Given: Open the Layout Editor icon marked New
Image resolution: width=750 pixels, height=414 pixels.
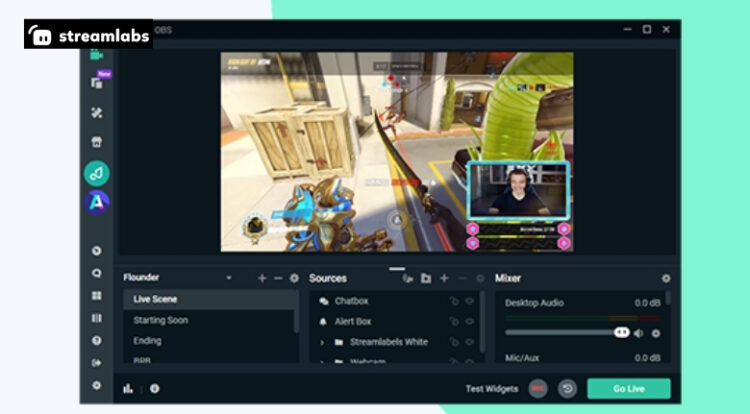Looking at the screenshot, I should pyautogui.click(x=97, y=83).
